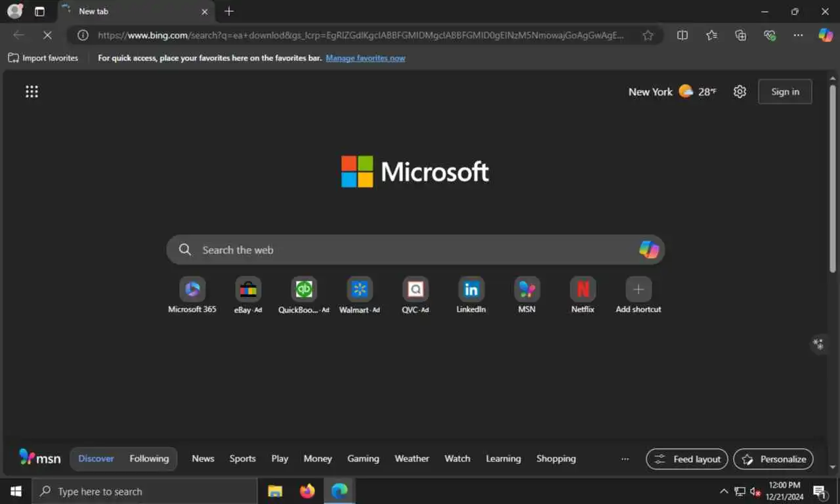Expand more feed categories ellipsis
Image resolution: width=840 pixels, height=504 pixels.
625,459
